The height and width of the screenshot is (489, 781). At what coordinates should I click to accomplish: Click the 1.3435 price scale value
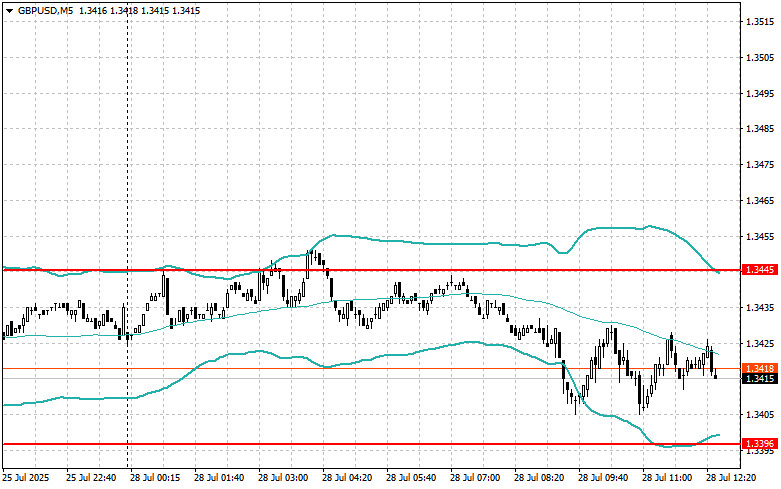point(760,308)
